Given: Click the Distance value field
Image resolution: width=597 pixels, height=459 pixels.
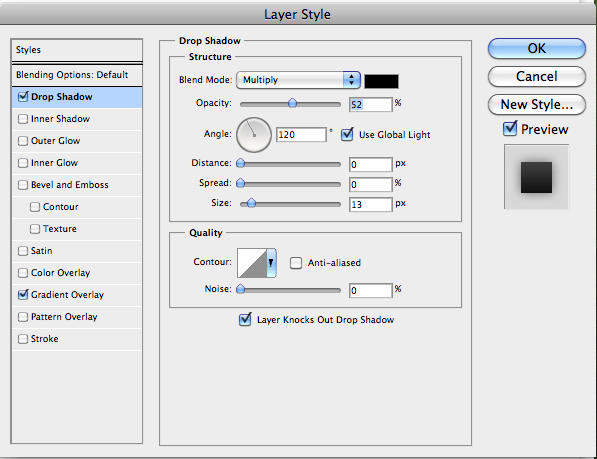Looking at the screenshot, I should (x=370, y=164).
